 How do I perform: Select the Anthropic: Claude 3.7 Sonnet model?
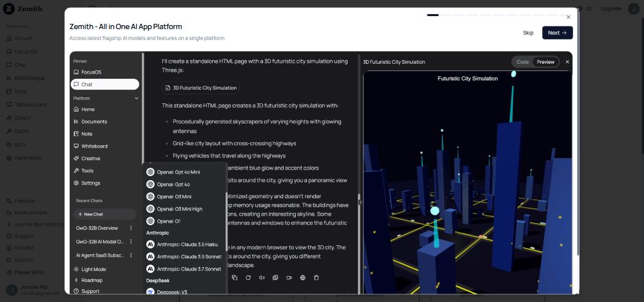[185, 269]
